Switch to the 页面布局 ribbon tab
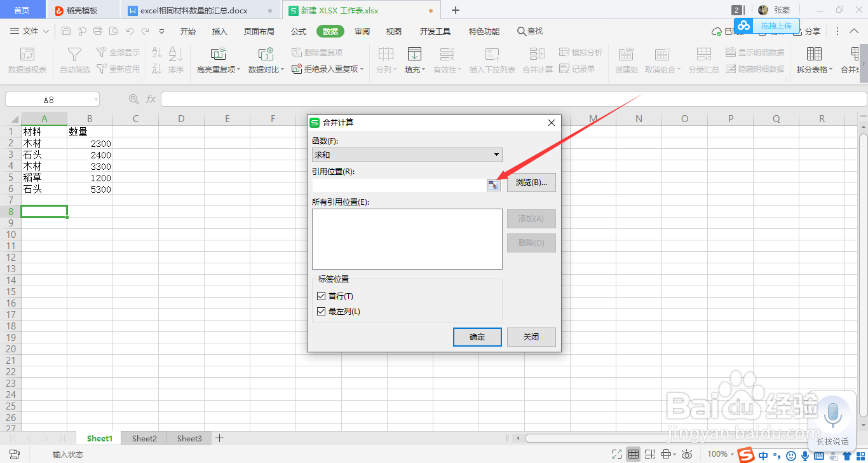 coord(259,32)
